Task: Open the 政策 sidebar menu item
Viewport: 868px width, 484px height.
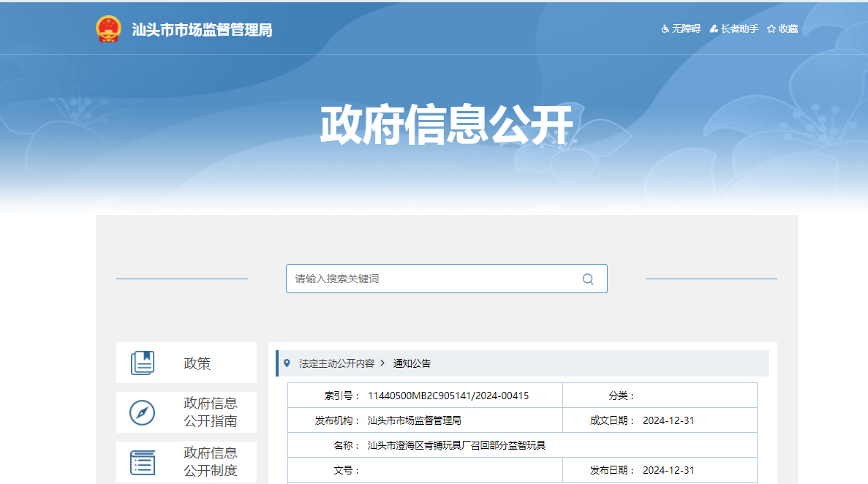Action: point(197,363)
